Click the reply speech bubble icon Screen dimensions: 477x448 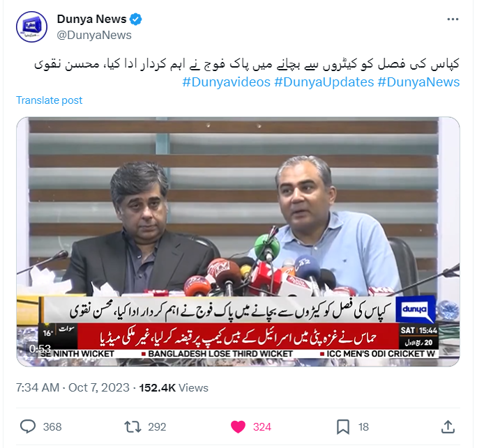28,426
